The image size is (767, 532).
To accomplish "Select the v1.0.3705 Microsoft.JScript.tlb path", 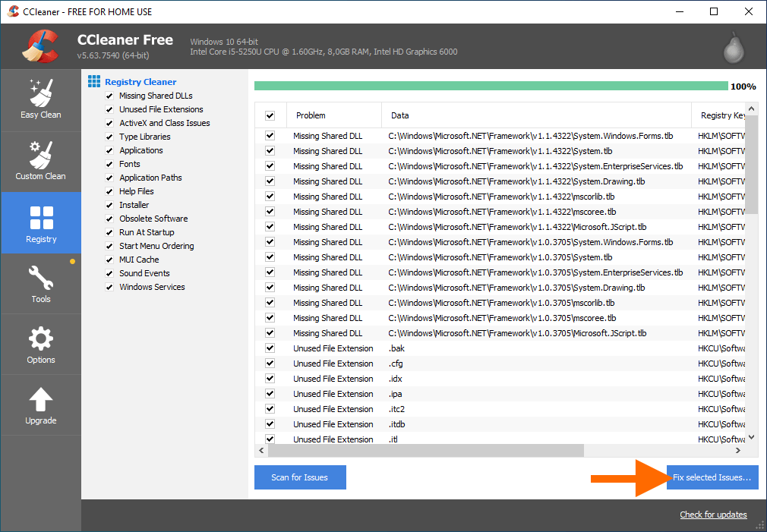I will tap(517, 333).
